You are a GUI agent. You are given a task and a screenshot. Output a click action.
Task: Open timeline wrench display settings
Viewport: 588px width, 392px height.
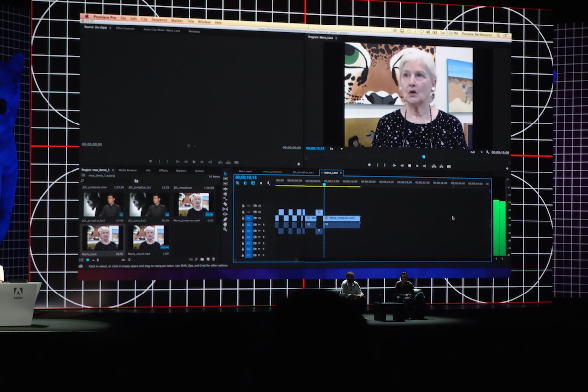pos(268,183)
